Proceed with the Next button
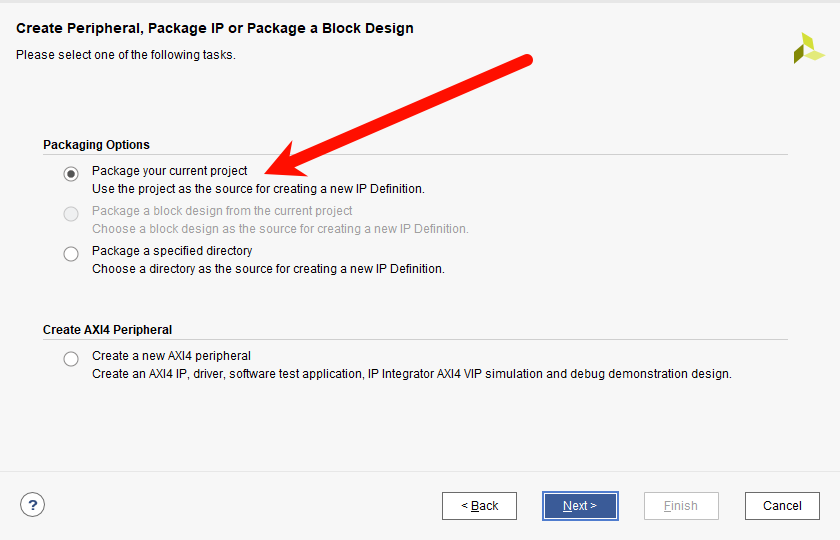 coord(580,506)
